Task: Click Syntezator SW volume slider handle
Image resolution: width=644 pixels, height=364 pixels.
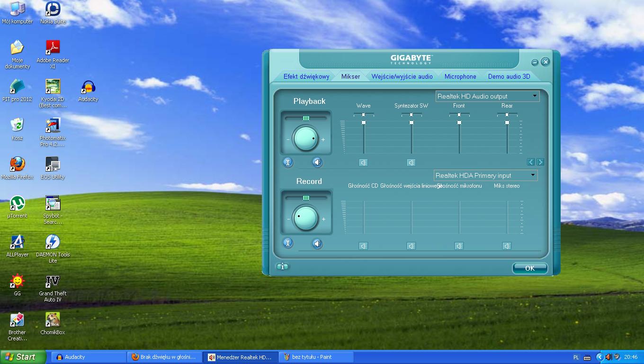Action: coord(411,123)
